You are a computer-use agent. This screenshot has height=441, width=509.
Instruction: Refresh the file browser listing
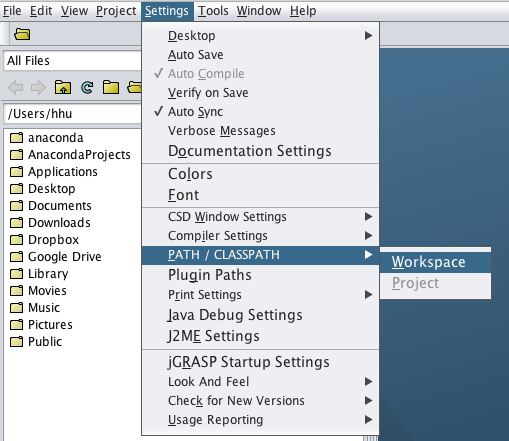point(87,88)
